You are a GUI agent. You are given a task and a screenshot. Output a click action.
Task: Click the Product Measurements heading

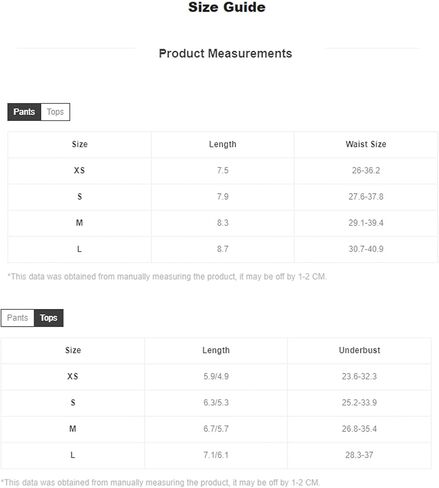pyautogui.click(x=225, y=53)
